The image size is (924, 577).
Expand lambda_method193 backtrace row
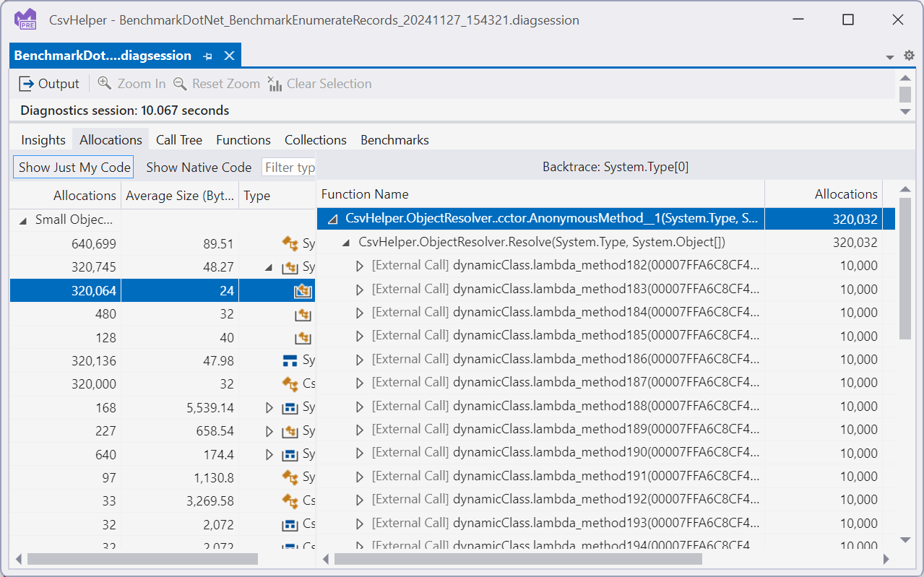tap(360, 523)
